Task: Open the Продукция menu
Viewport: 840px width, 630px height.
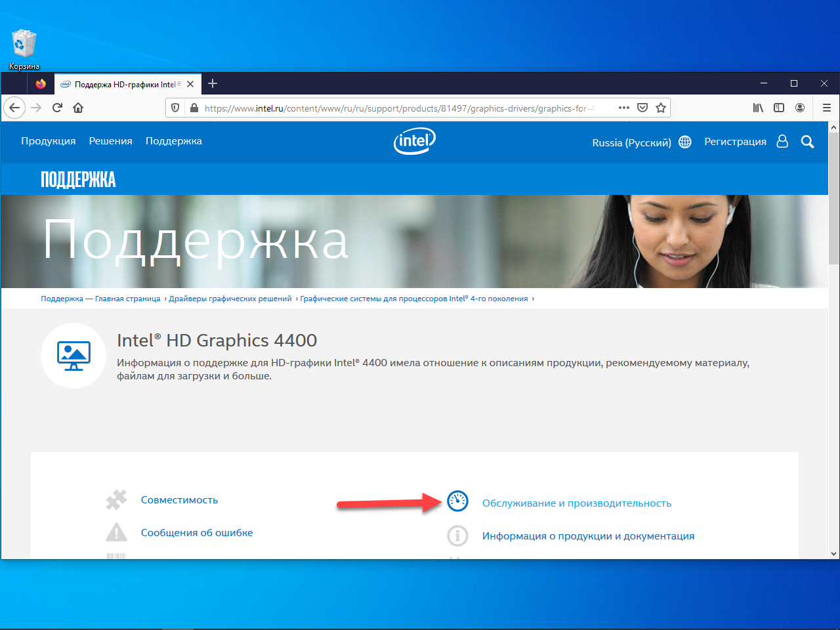Action: [48, 141]
